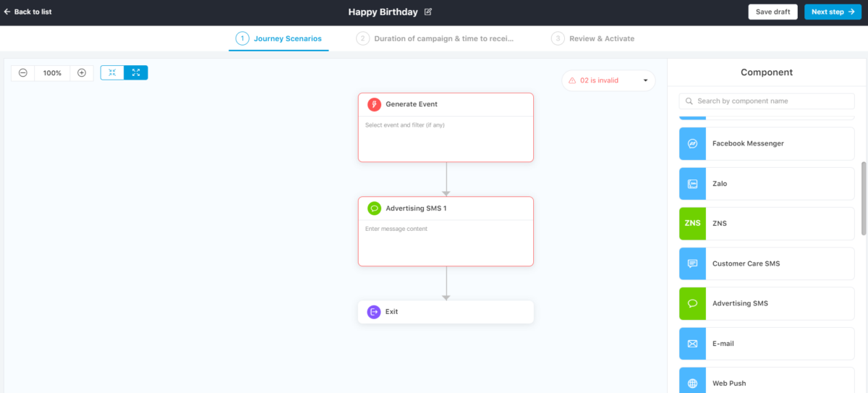This screenshot has height=393, width=868.
Task: Click the Advertising SMS component icon in list
Action: click(x=692, y=303)
